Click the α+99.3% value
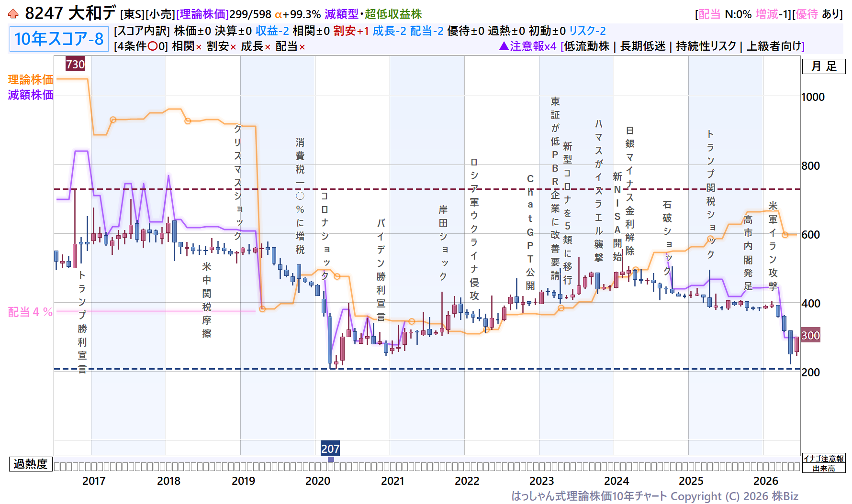The height and width of the screenshot is (504, 852). (298, 14)
